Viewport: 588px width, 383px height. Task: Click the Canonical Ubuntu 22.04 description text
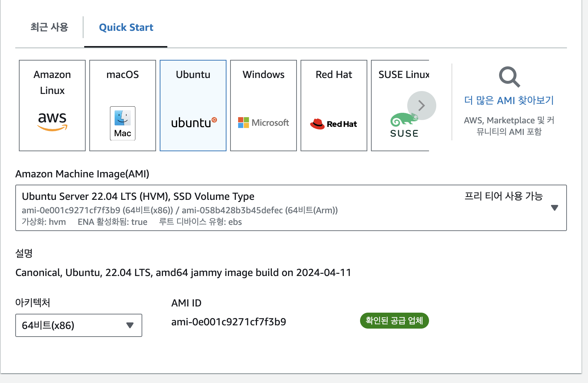[183, 272]
